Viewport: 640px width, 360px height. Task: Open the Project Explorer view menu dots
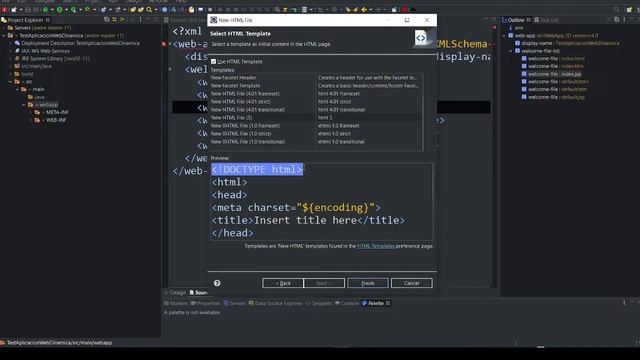[141, 20]
